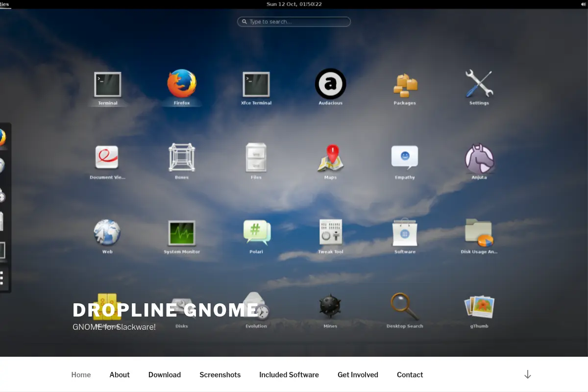Click the DROPLINE GNOME site title
This screenshot has height=392, width=588.
click(x=166, y=310)
